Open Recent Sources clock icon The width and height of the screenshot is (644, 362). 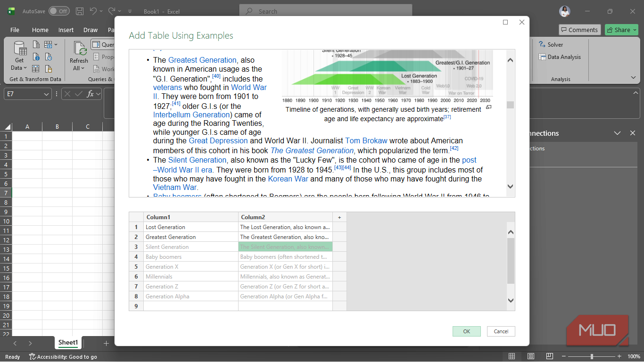pos(49,57)
